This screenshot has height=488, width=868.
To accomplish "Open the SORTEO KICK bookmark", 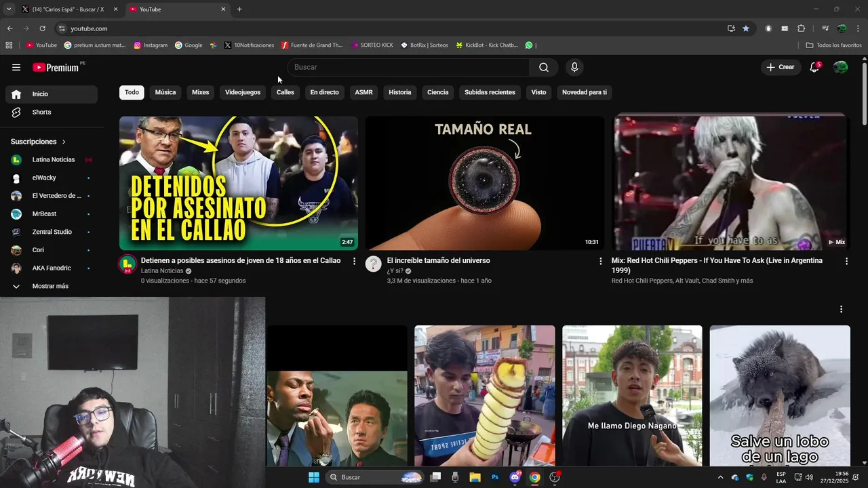I will coord(372,45).
